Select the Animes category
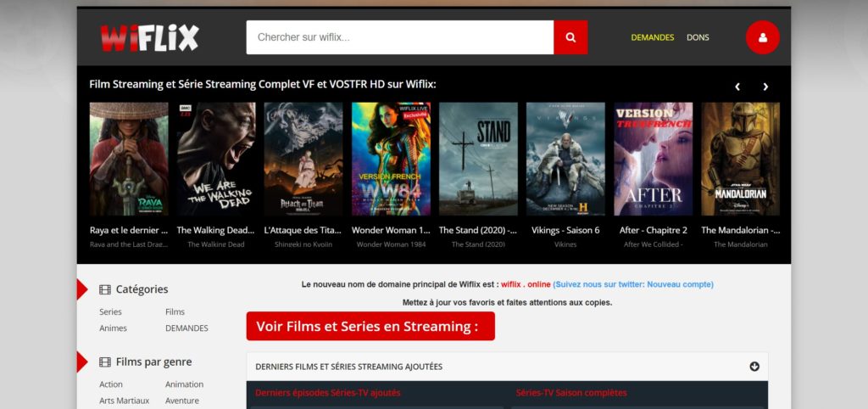This screenshot has width=868, height=409. [113, 328]
